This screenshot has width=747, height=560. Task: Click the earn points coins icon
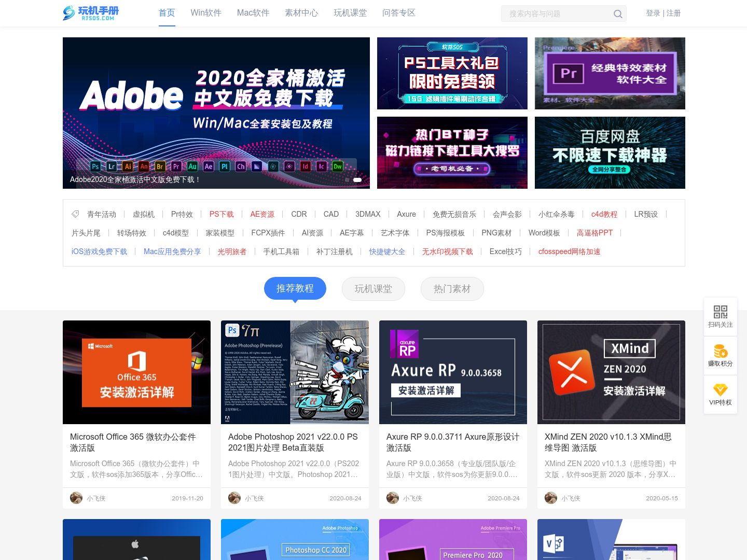click(720, 351)
